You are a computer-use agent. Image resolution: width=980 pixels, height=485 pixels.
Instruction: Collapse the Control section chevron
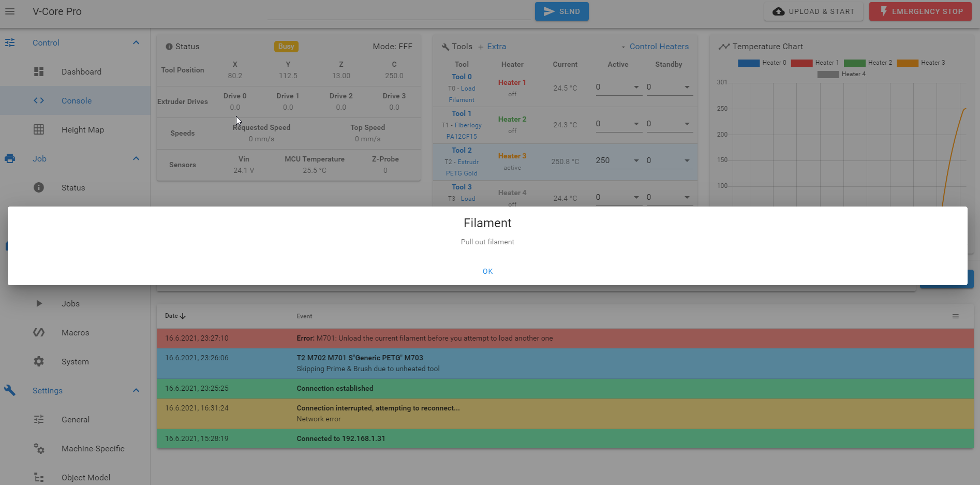point(136,42)
